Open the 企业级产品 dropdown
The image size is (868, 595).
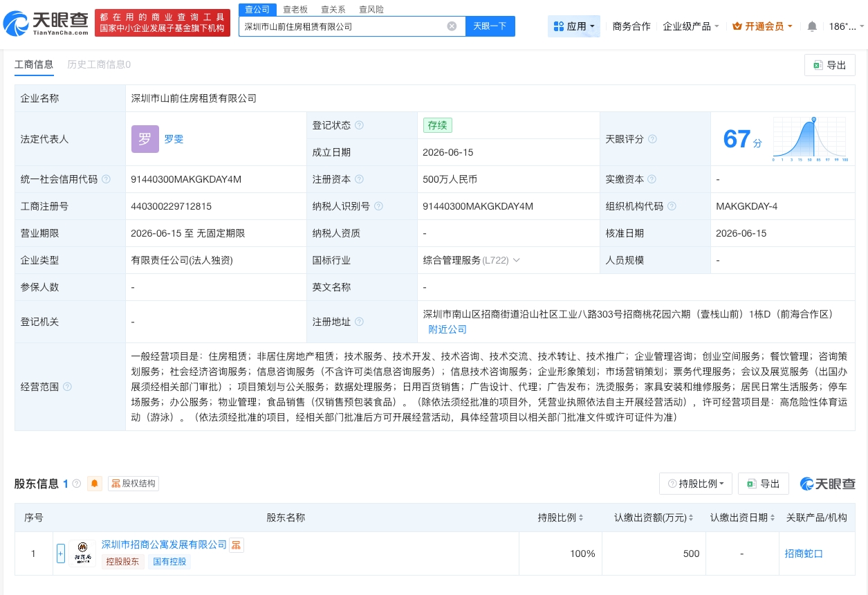tap(691, 26)
